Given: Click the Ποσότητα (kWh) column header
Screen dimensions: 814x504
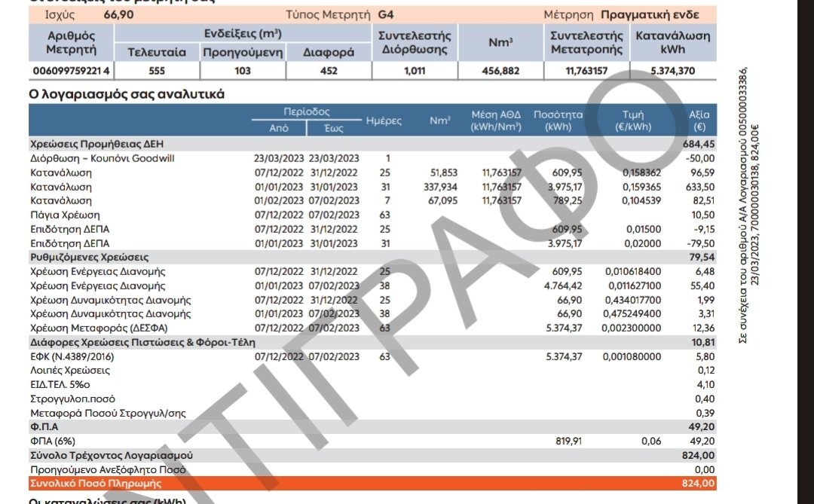Looking at the screenshot, I should pyautogui.click(x=558, y=121).
